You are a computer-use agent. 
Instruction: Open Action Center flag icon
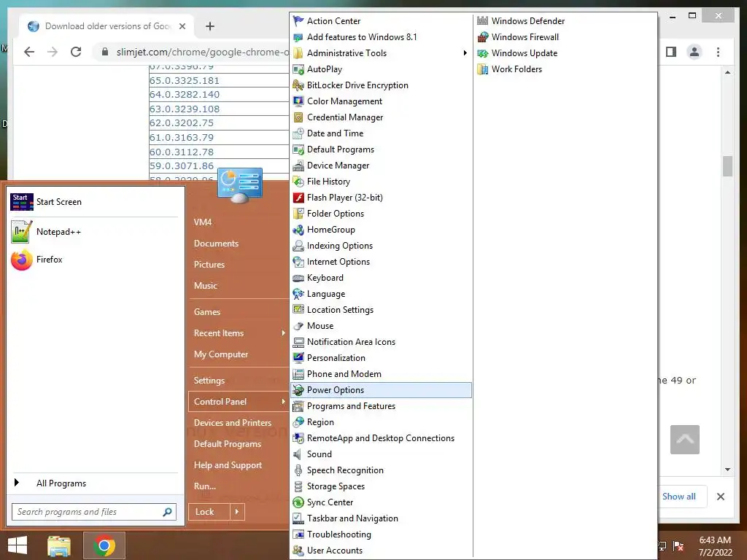(x=298, y=21)
